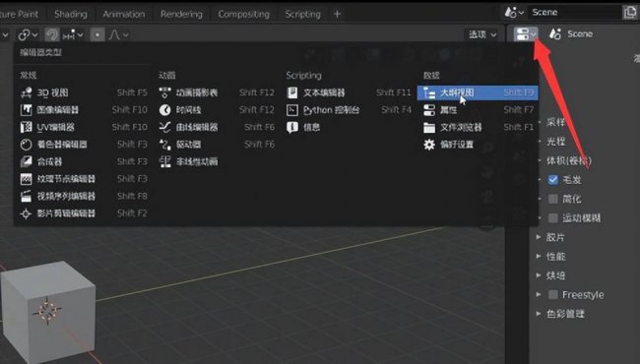
Task: Enable the 简化 simplify checkbox
Action: [x=553, y=199]
